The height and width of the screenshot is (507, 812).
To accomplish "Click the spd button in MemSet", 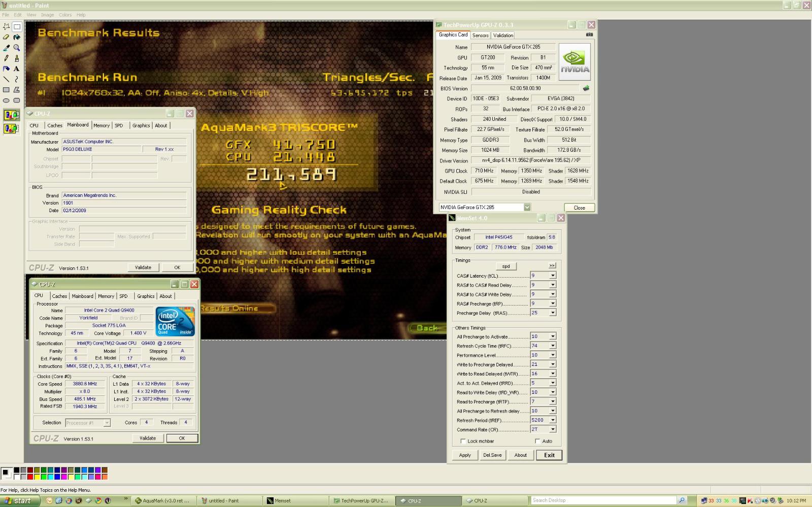I will tap(506, 266).
